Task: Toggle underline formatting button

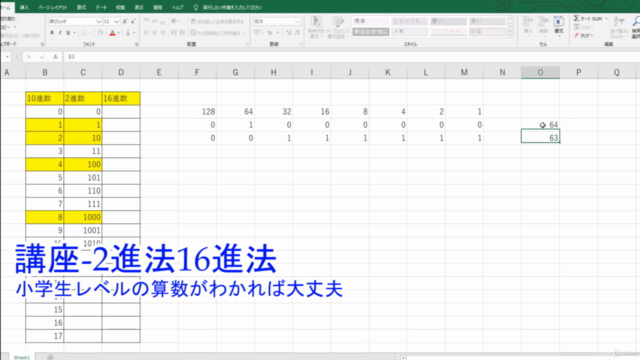Action: click(68, 33)
